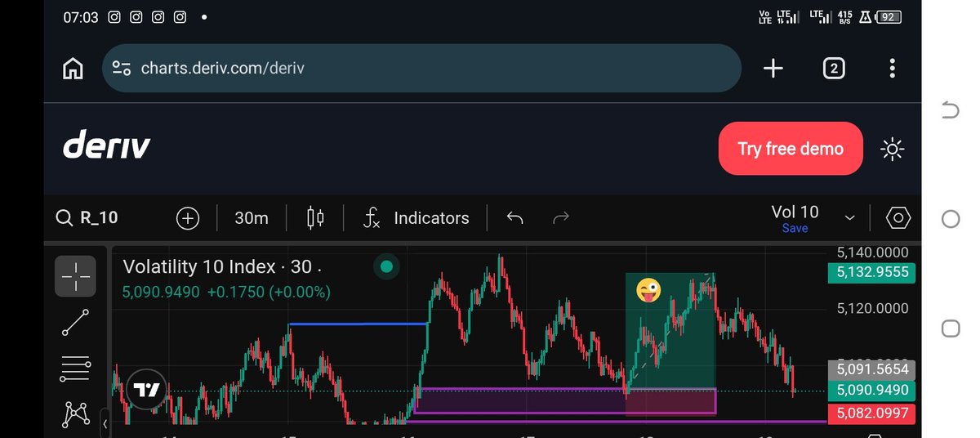This screenshot has height=438, width=980.
Task: Tap the site settings icon in address bar
Action: (x=122, y=69)
